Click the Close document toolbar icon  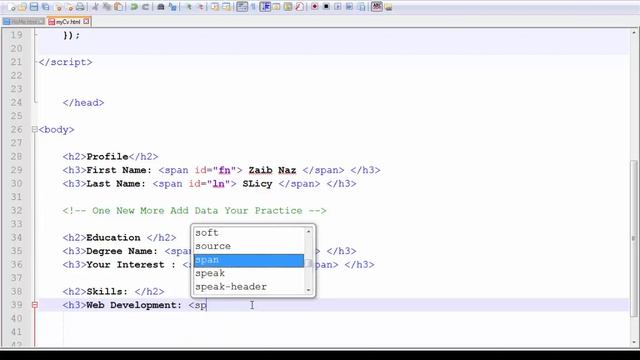pyautogui.click(x=58, y=7)
